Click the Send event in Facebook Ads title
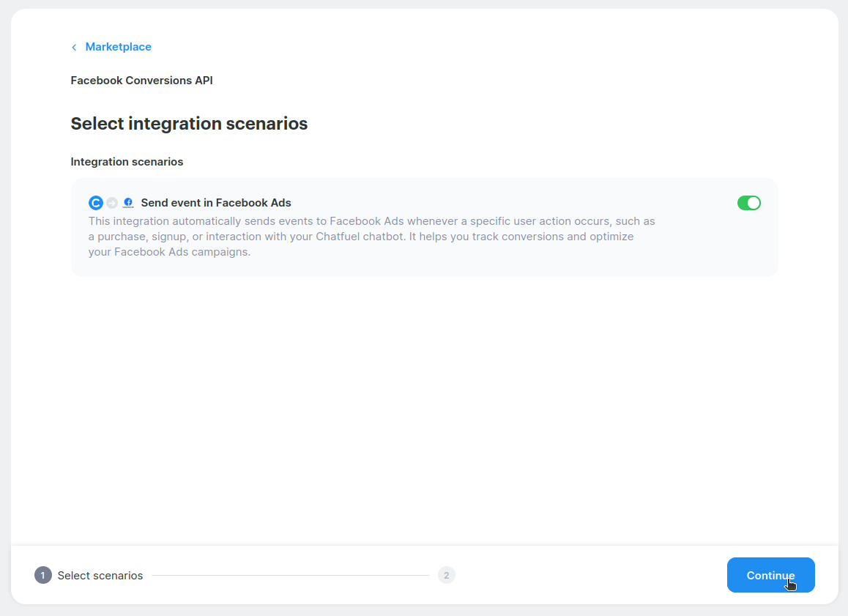Image resolution: width=848 pixels, height=616 pixels. (216, 203)
